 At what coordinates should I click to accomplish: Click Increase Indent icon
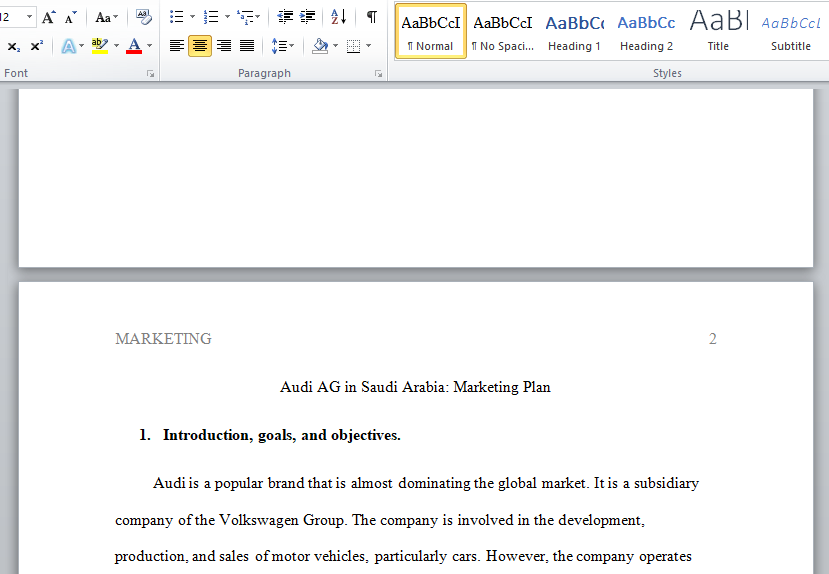pos(308,17)
